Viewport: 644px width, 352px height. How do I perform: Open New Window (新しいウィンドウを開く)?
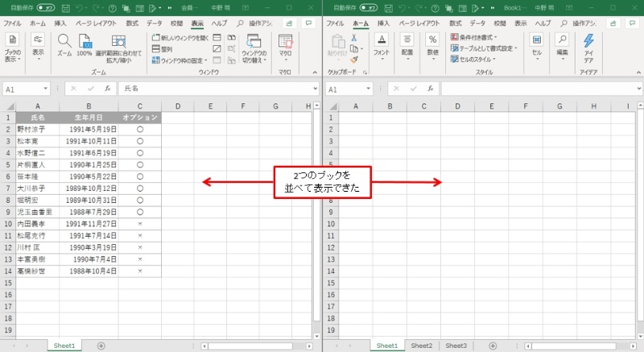(180, 38)
